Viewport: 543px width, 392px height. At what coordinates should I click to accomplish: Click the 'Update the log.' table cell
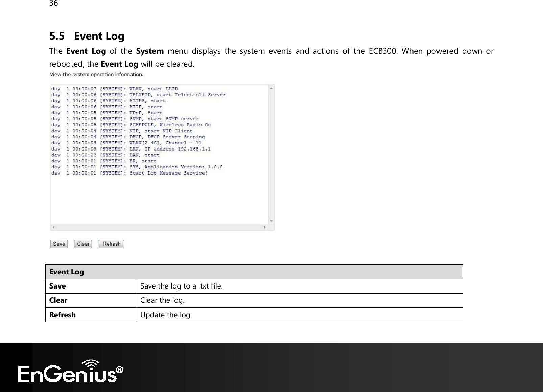click(x=300, y=315)
